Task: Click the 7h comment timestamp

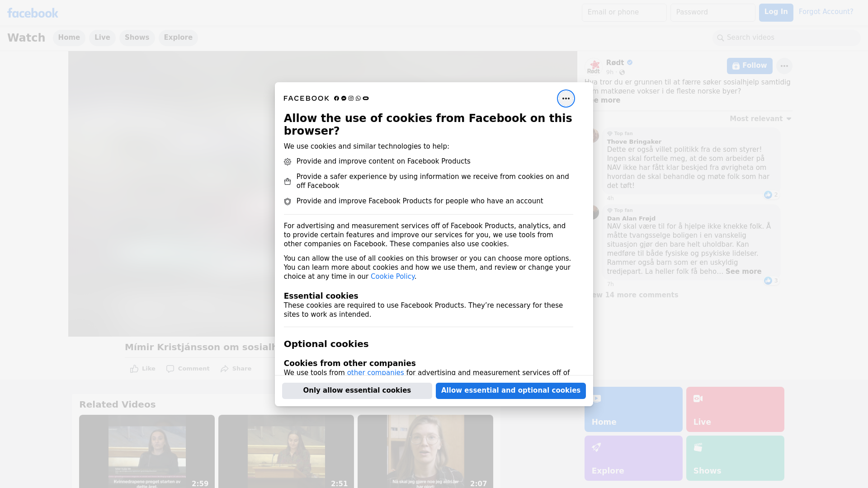Action: tap(610, 284)
